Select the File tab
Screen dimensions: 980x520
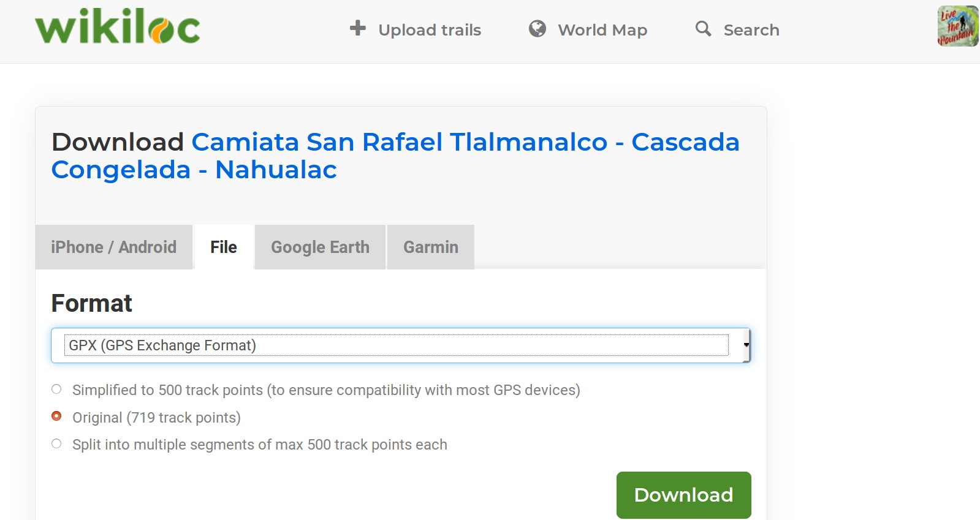pyautogui.click(x=223, y=247)
